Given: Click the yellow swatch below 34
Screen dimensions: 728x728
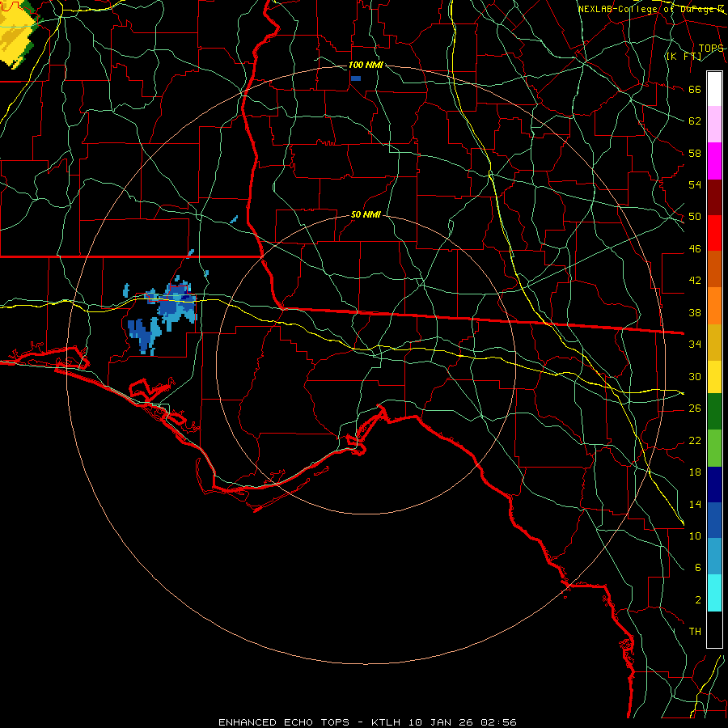Looking at the screenshot, I should [714, 376].
